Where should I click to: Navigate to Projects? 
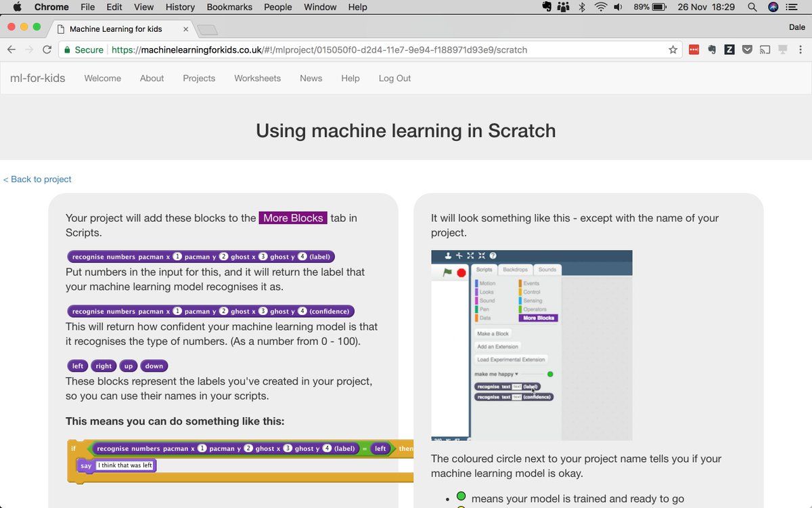coord(199,78)
